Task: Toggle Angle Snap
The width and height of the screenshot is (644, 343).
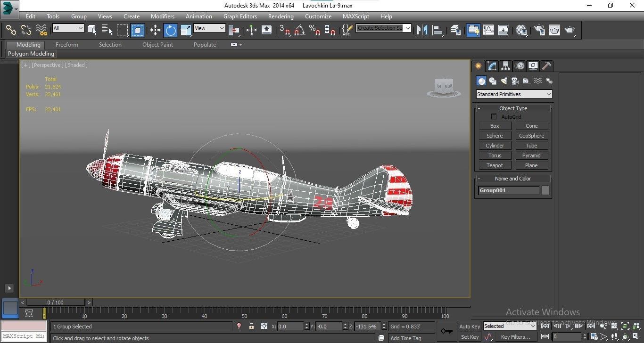Action: [x=300, y=30]
